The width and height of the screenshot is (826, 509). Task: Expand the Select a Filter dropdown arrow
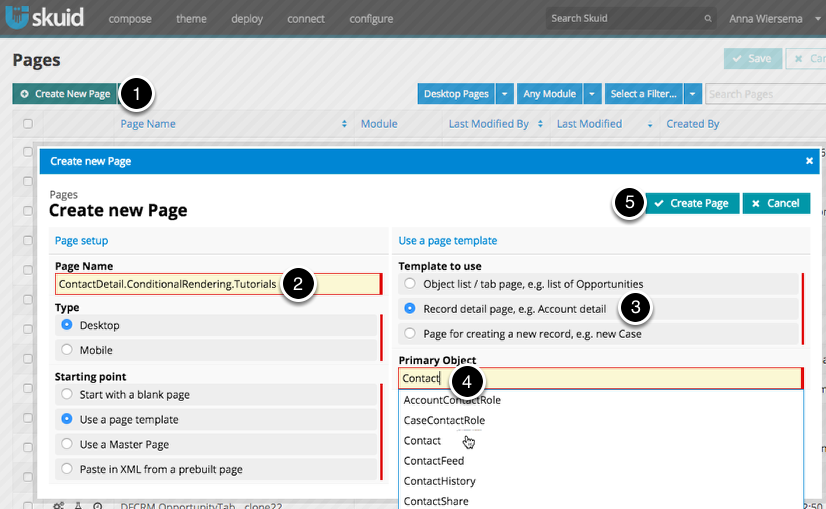[693, 94]
